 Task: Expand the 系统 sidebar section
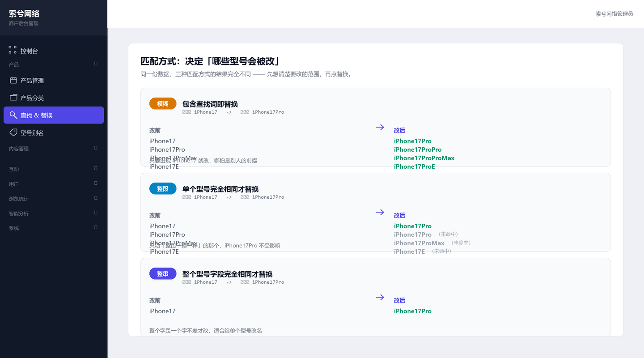(x=96, y=228)
